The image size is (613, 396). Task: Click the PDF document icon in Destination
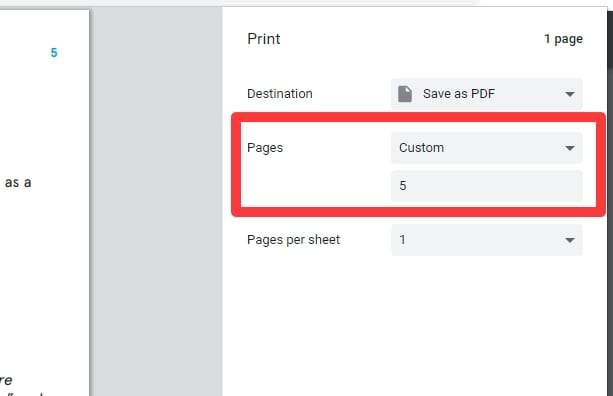tap(405, 94)
